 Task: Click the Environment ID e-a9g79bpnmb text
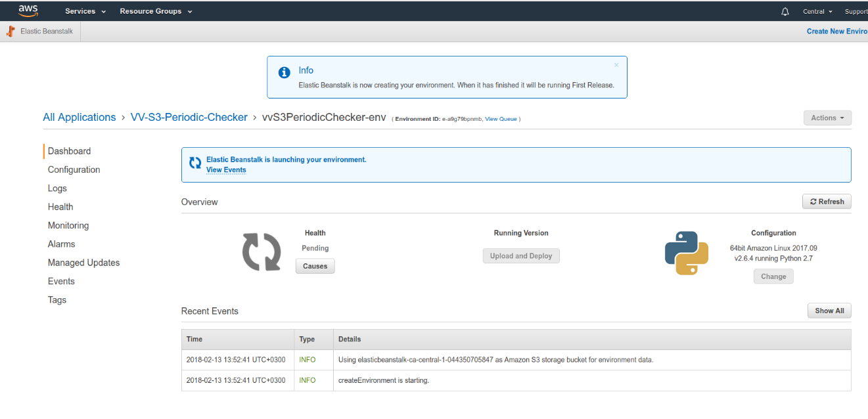pyautogui.click(x=438, y=119)
